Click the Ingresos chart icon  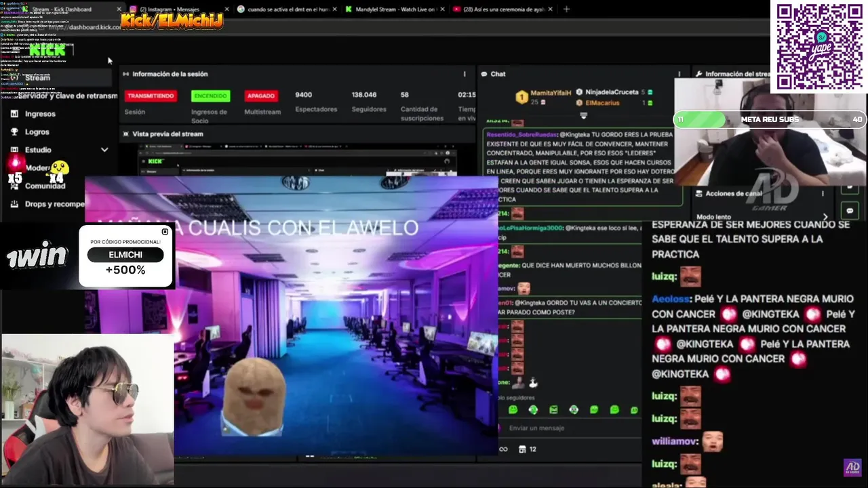click(14, 114)
